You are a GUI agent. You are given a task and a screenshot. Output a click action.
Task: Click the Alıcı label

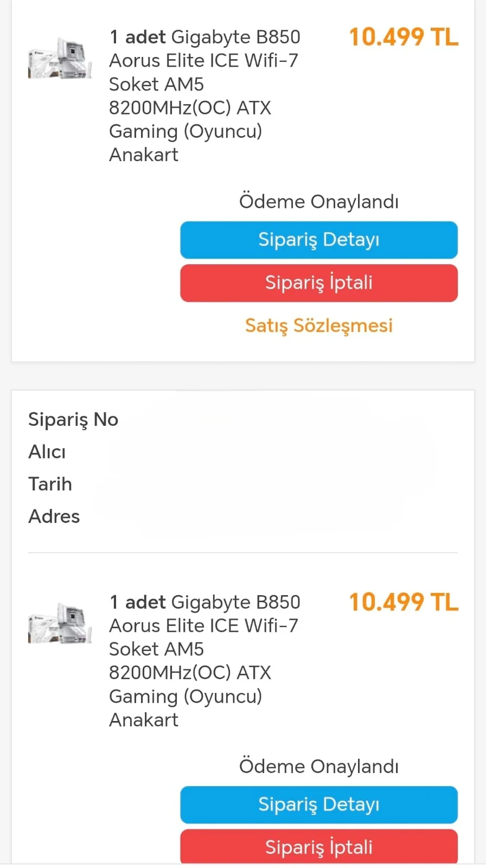pos(47,452)
